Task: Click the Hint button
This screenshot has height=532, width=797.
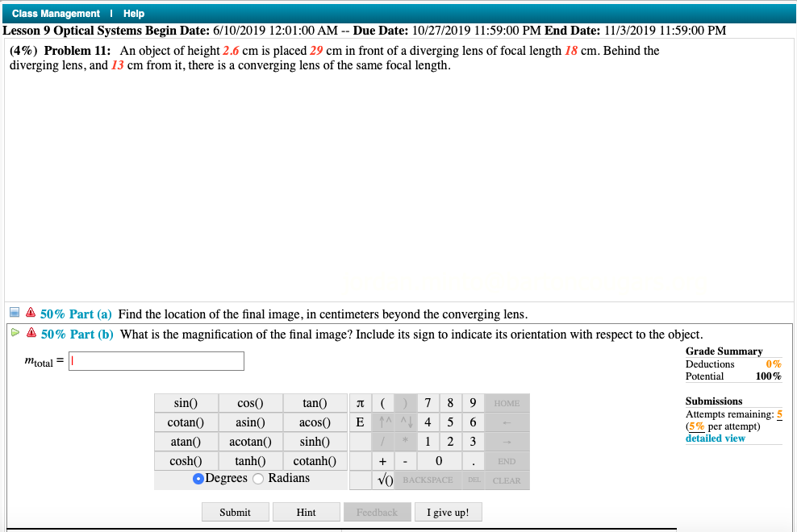Action: tap(306, 511)
